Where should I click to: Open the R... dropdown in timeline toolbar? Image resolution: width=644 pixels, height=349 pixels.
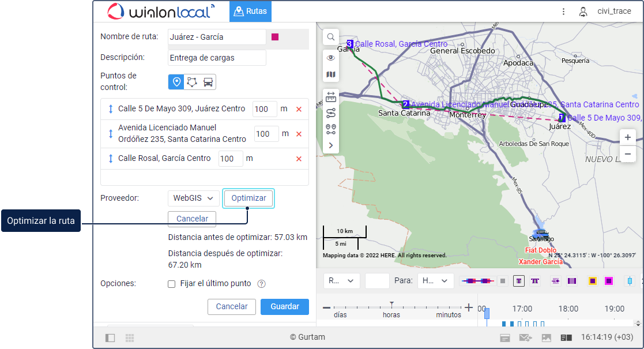[x=342, y=281]
